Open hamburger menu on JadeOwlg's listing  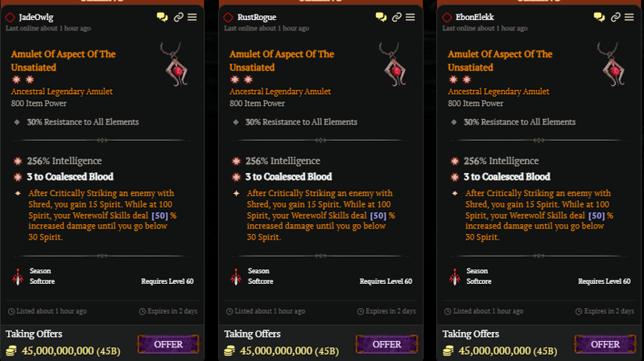[192, 17]
